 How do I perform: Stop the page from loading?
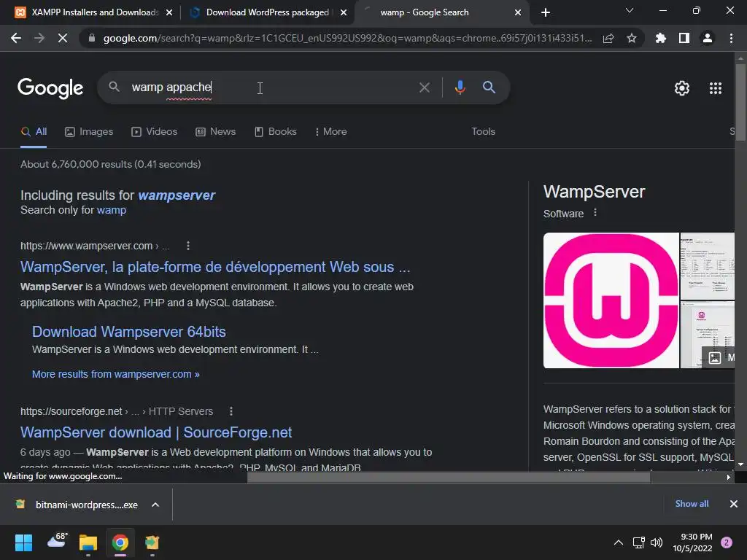point(63,38)
